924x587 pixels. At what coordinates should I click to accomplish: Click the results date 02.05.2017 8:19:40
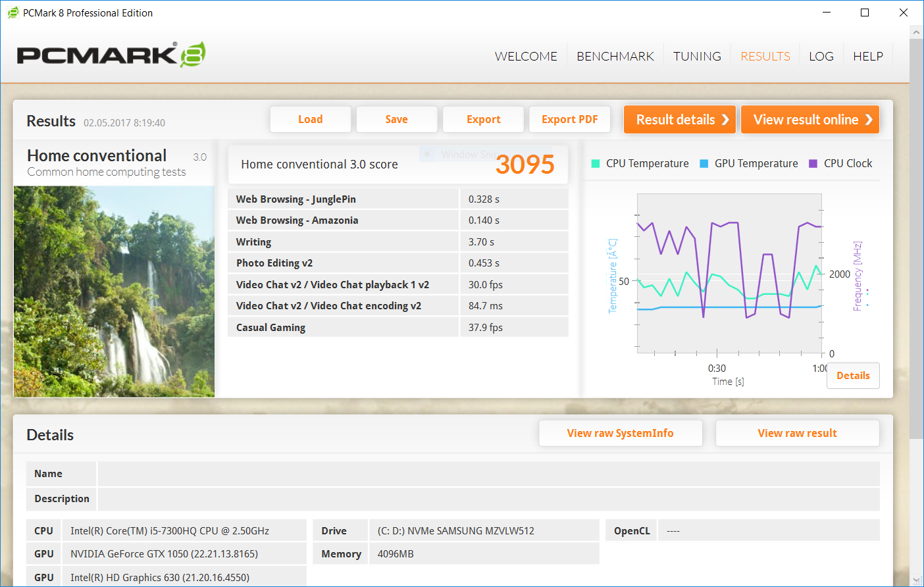point(124,123)
